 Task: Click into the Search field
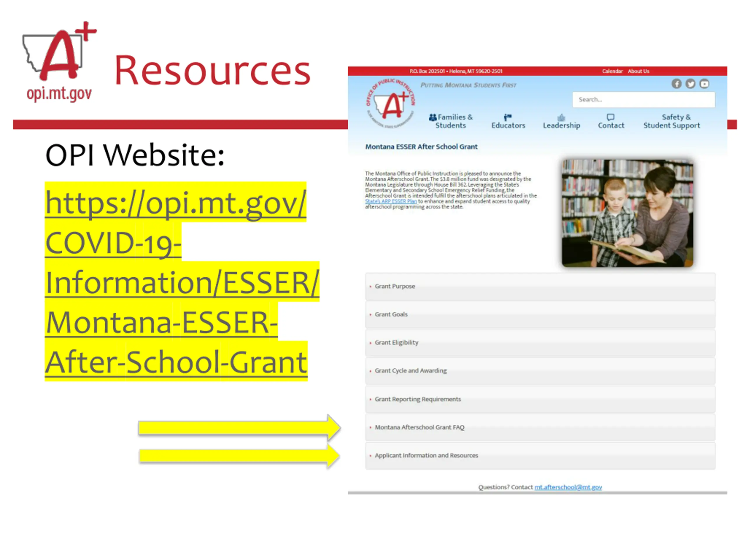click(x=643, y=99)
